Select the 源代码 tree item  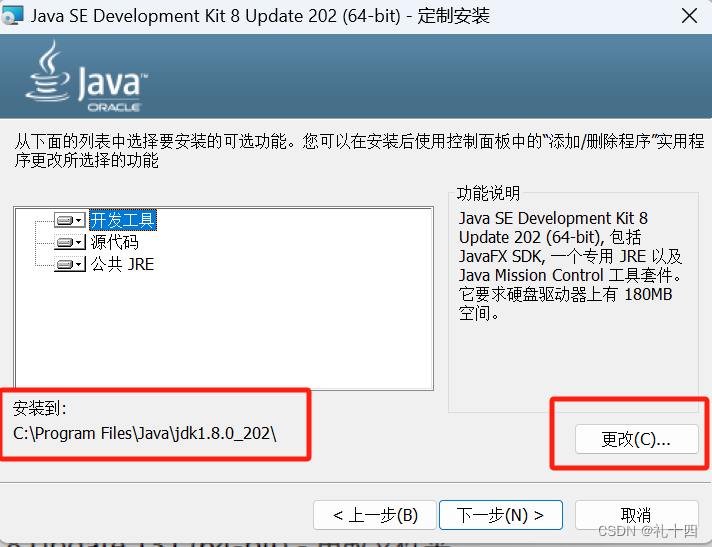(x=114, y=242)
